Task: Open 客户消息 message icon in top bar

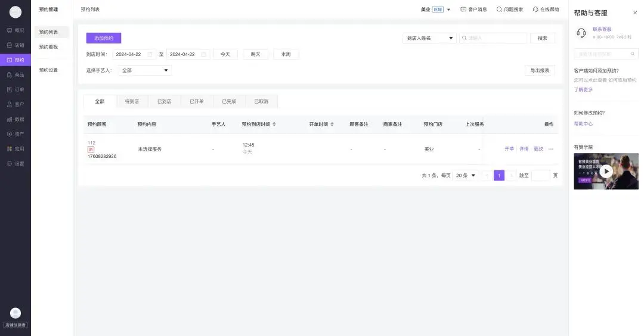Action: point(463,10)
